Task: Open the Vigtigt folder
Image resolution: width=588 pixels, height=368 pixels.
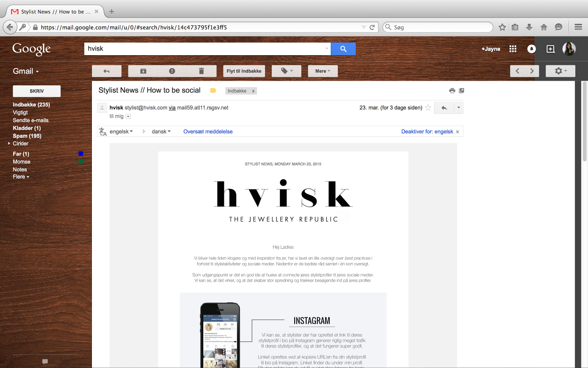Action: [x=20, y=113]
